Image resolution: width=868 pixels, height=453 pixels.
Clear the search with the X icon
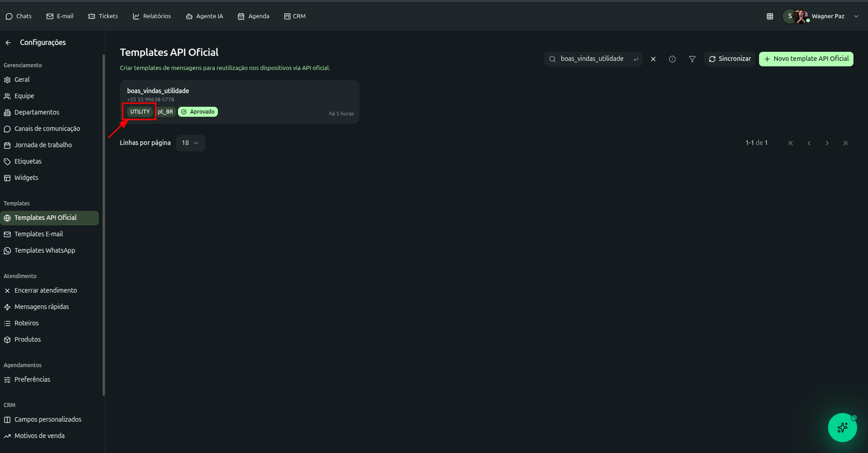point(653,59)
